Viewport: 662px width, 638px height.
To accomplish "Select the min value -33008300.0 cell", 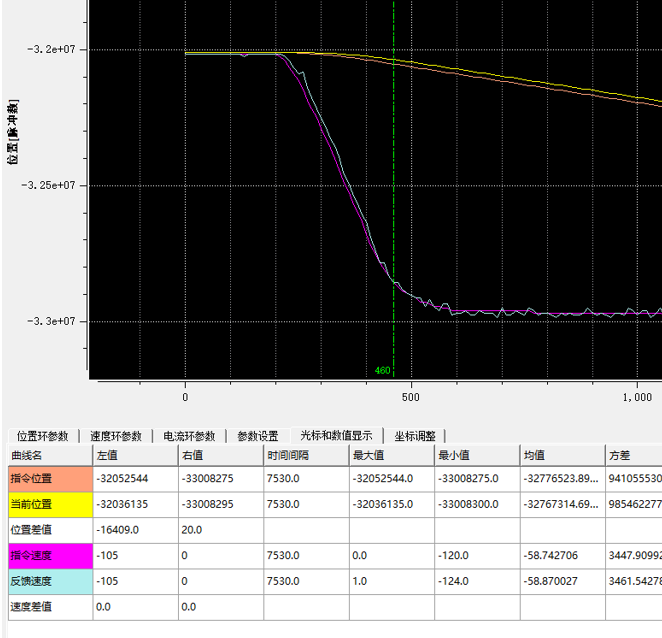I will 477,505.
